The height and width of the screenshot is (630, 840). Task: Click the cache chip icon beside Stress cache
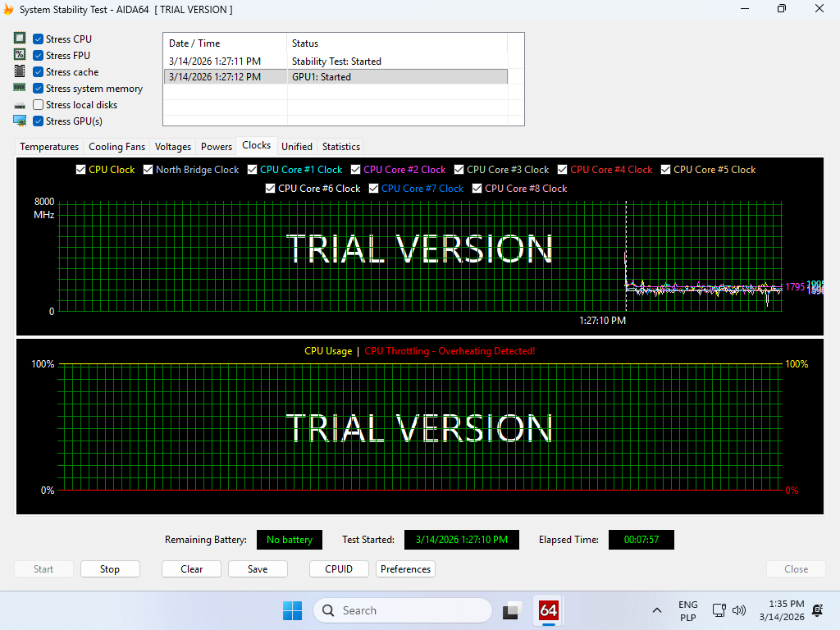coord(20,71)
